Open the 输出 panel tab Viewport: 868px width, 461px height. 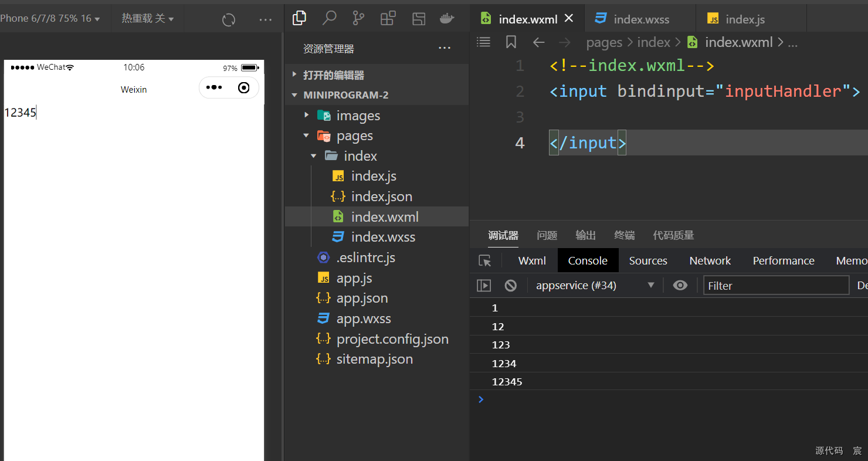pyautogui.click(x=586, y=235)
